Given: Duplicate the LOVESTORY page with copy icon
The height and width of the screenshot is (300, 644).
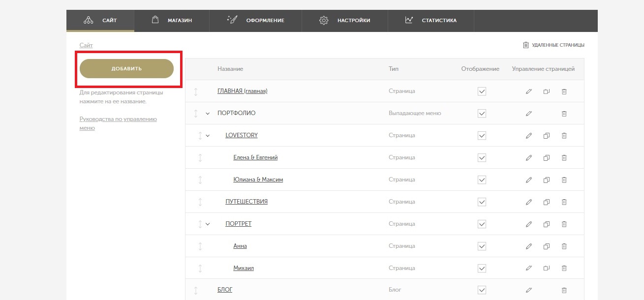Looking at the screenshot, I should tap(546, 136).
